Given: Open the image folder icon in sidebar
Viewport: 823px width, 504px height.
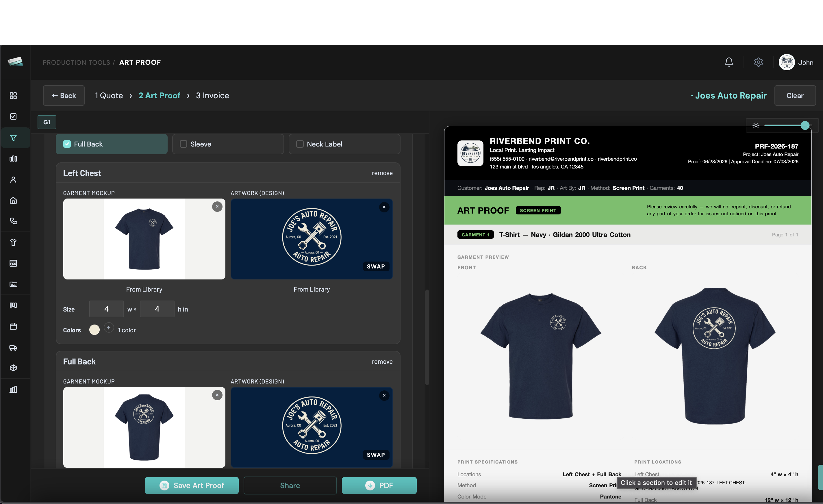Looking at the screenshot, I should 13,284.
